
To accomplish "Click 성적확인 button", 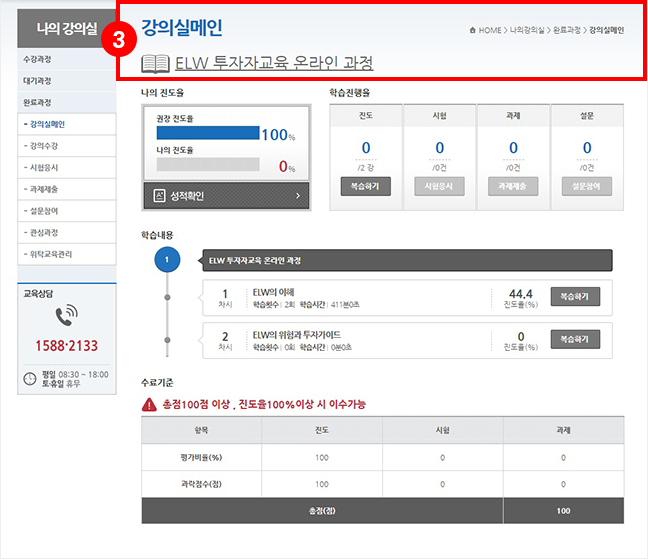I will (226, 195).
